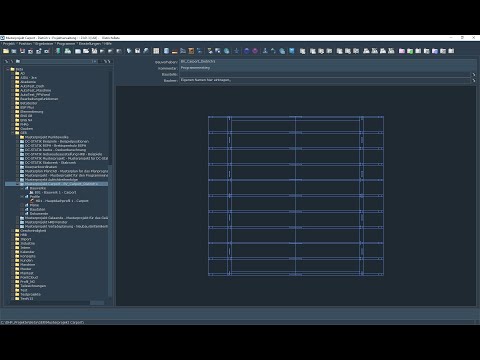Screen dimensions: 480x360
Task: Click the blue database cylinder toolbar icon
Action: [x=166, y=51]
